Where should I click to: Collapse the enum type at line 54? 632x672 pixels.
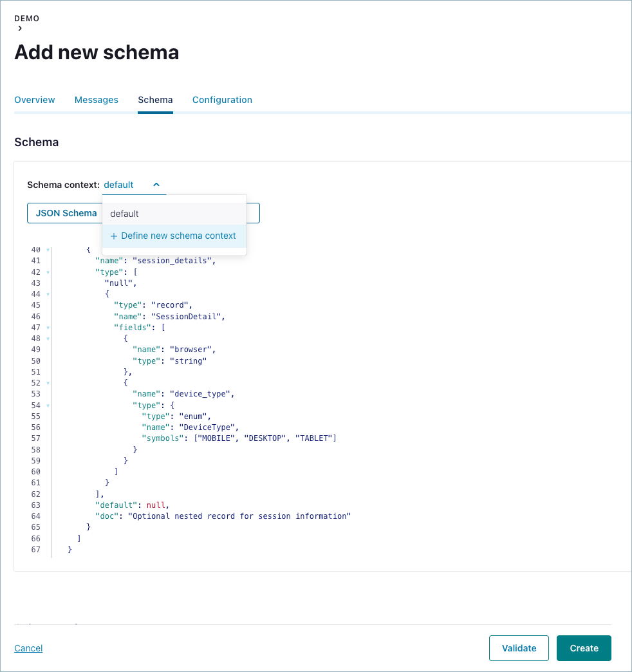(48, 406)
